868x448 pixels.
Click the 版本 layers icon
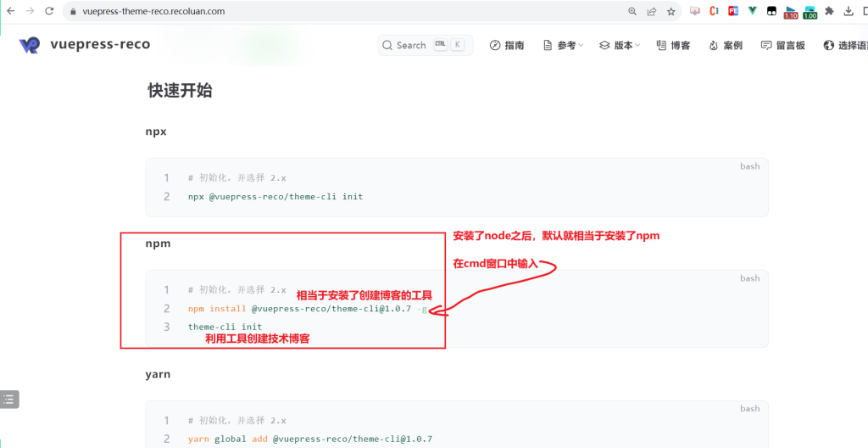pos(604,46)
